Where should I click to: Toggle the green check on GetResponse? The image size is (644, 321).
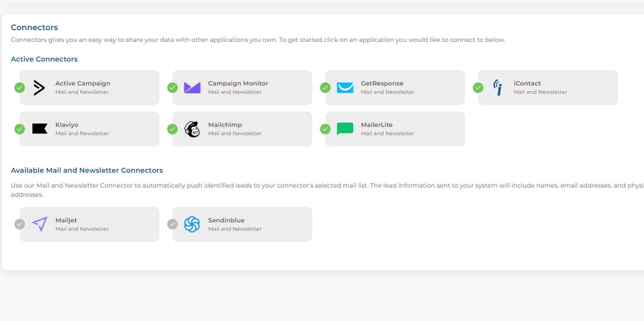tap(325, 88)
